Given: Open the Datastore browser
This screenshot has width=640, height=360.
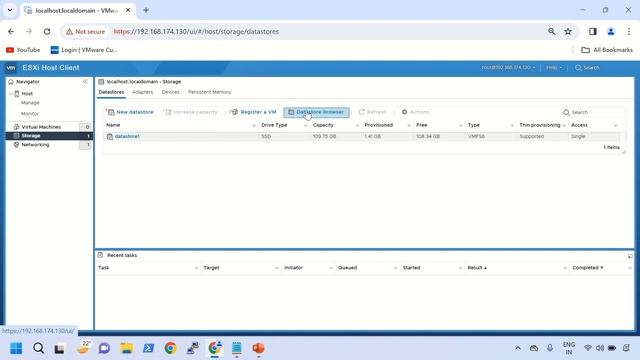Looking at the screenshot, I should 316,112.
